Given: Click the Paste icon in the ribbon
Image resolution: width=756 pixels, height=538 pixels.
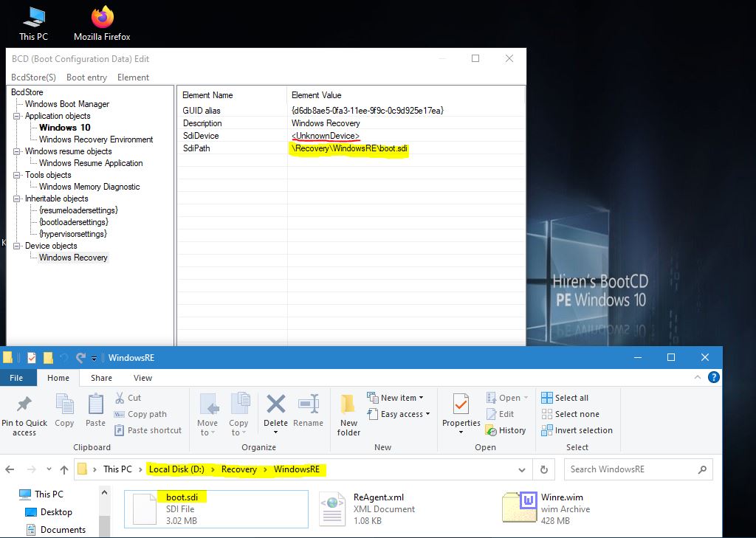Looking at the screenshot, I should click(95, 405).
